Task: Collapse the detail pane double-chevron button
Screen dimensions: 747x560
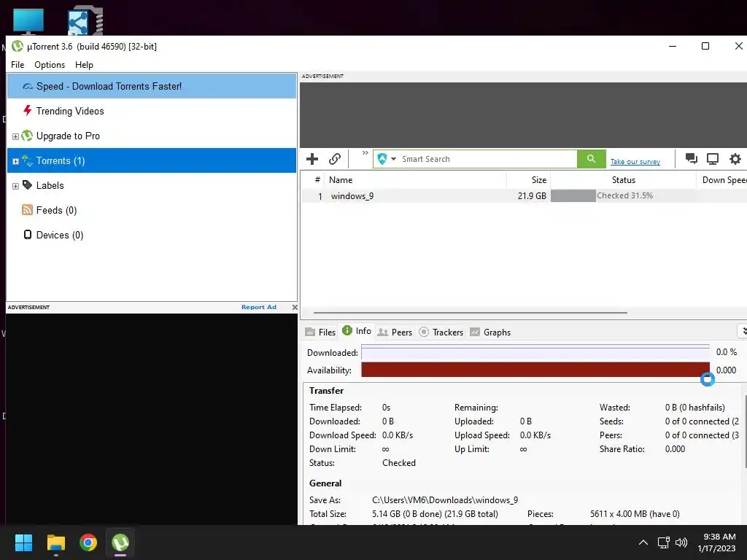Action: [x=743, y=331]
